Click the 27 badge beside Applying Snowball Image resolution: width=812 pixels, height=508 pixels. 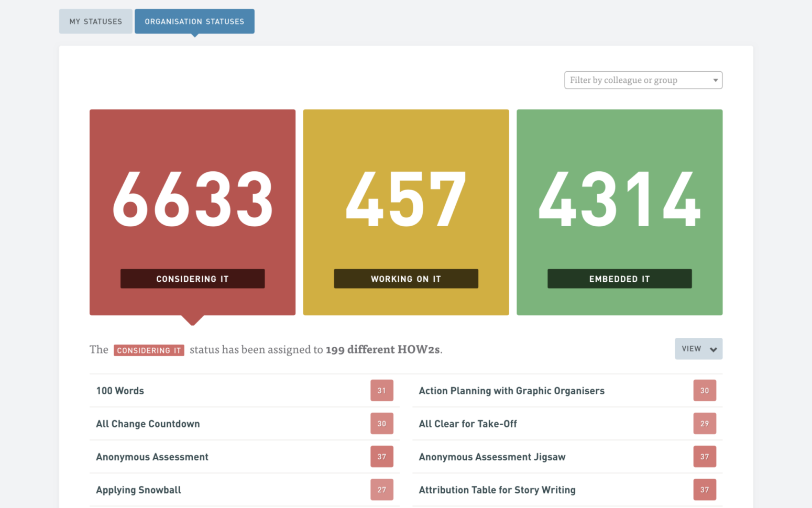(x=381, y=490)
